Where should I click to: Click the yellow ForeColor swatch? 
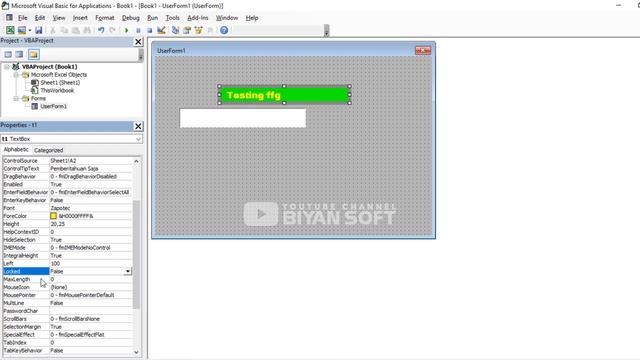[53, 216]
